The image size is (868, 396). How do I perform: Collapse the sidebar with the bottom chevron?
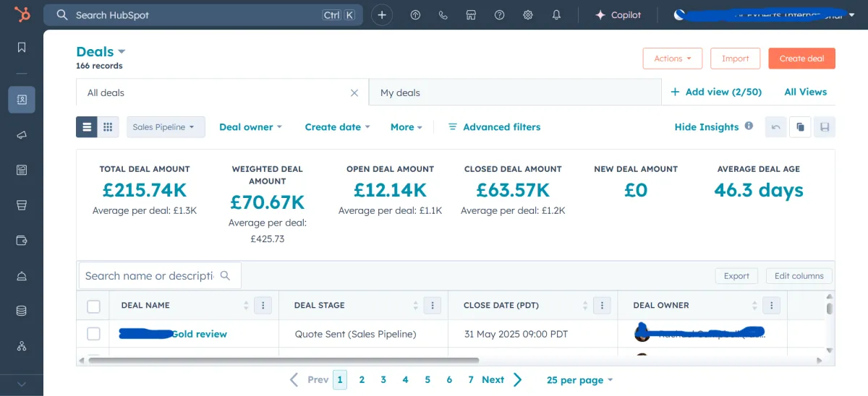point(22,384)
